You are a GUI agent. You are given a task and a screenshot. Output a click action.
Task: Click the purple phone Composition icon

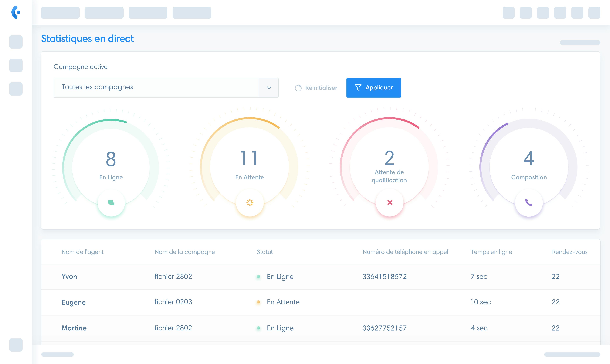tap(529, 203)
